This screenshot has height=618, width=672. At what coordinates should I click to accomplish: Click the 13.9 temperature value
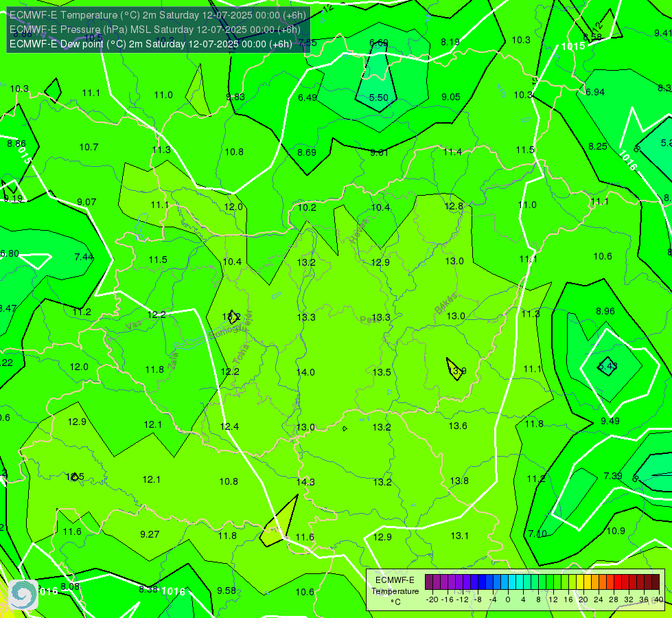coord(458,371)
